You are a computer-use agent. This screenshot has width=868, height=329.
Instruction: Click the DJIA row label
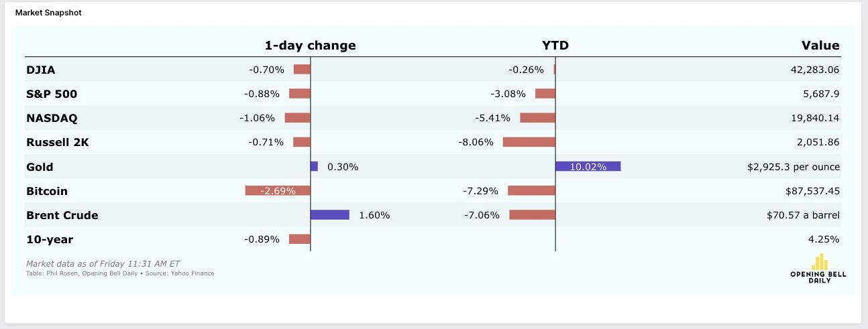pyautogui.click(x=40, y=70)
